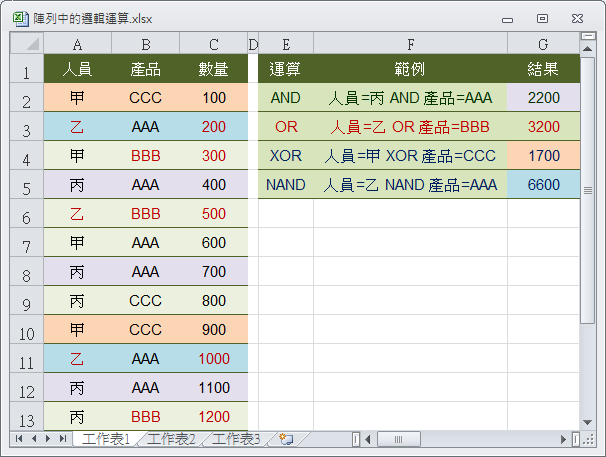Click example 人員=丙 AND 產品=AAA
The image size is (606, 457).
coord(410,97)
